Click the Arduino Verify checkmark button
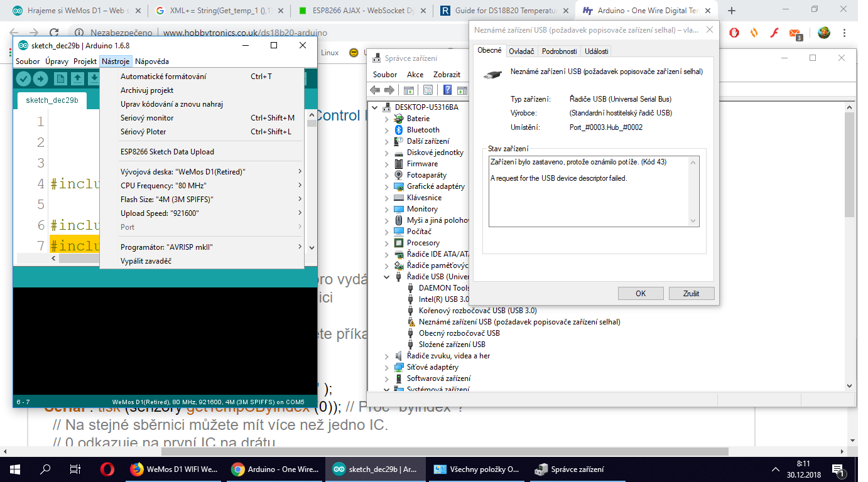This screenshot has height=482, width=868. point(23,78)
